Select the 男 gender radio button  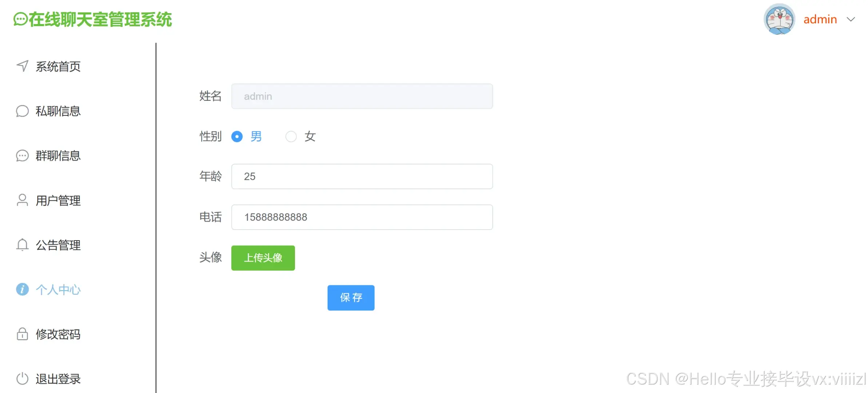click(x=237, y=136)
